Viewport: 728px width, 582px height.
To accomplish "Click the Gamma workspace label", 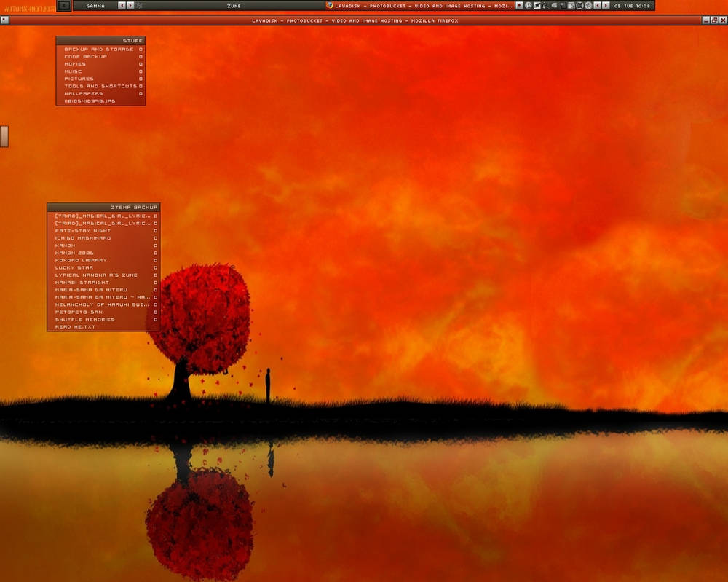I will [x=95, y=6].
